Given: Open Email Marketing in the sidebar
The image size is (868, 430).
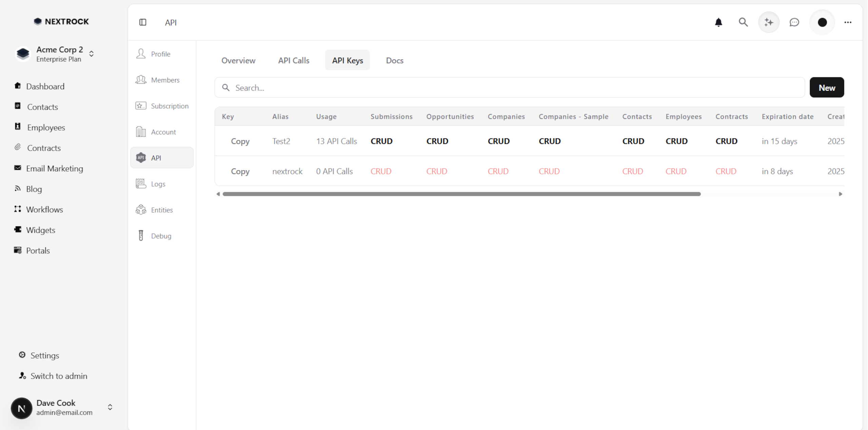Looking at the screenshot, I should tap(55, 169).
